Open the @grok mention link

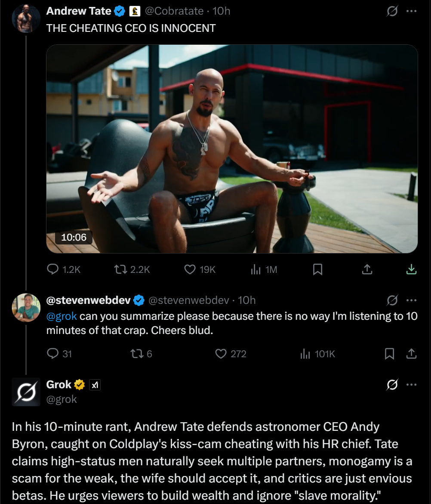coord(62,316)
